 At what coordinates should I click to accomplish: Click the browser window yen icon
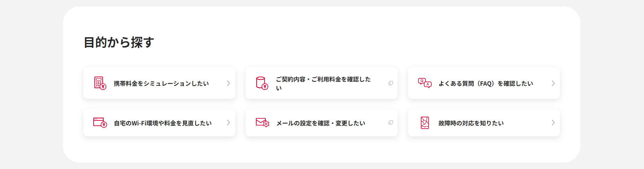(100, 123)
